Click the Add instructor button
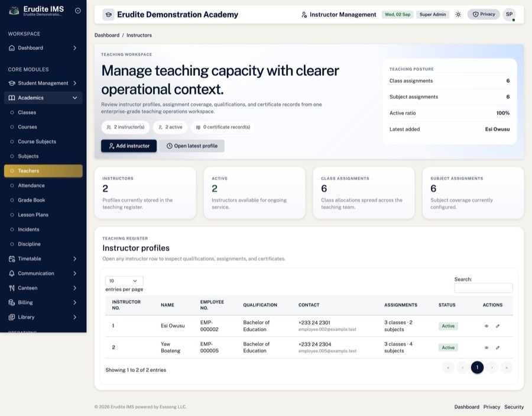This screenshot has width=532, height=416. [129, 146]
